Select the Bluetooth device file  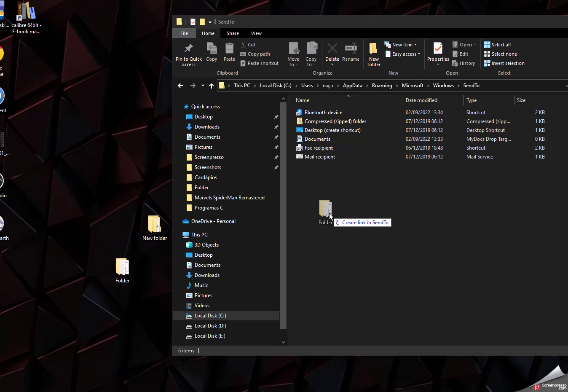(323, 113)
